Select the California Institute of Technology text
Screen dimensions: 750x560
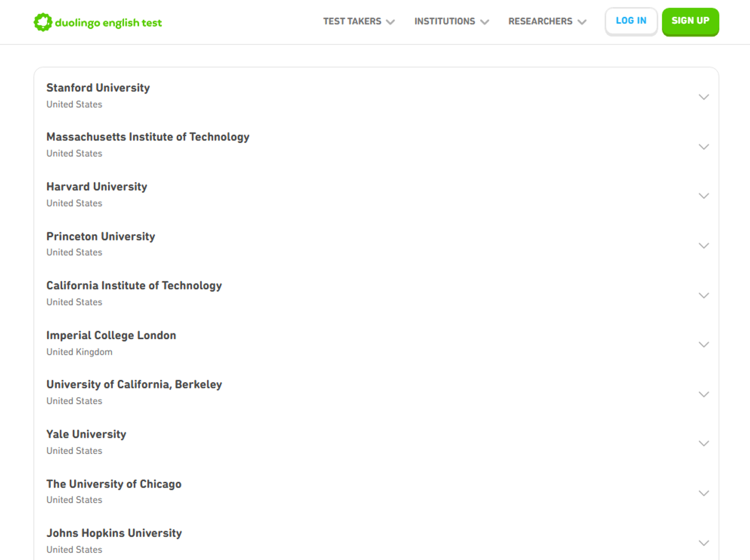pyautogui.click(x=134, y=286)
